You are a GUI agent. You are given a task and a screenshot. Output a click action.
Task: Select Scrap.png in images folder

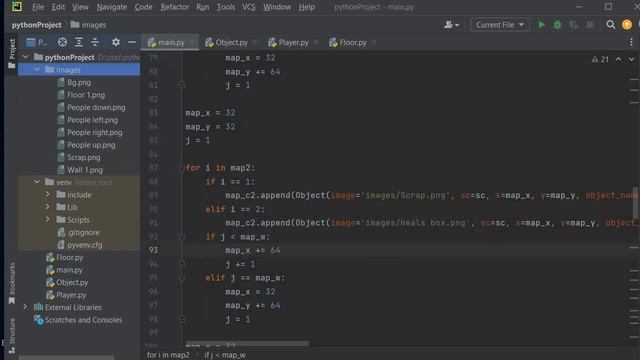[x=84, y=157]
